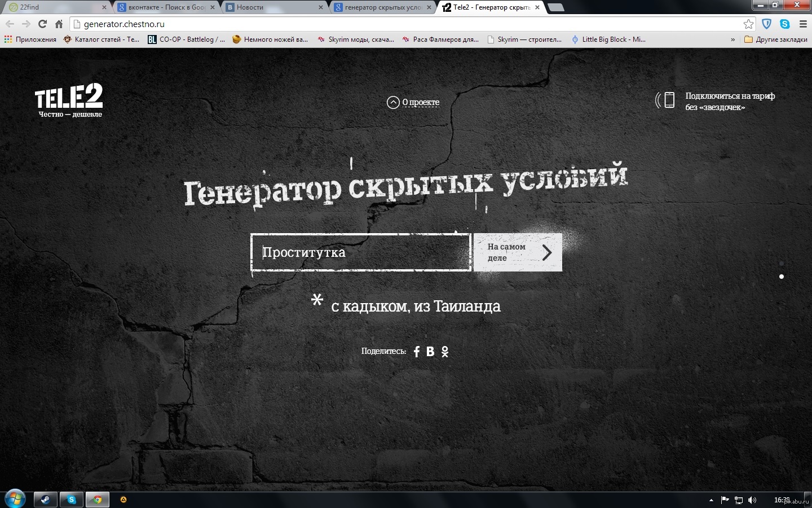Bookmark the page with the star icon
The image size is (812, 508).
click(748, 24)
